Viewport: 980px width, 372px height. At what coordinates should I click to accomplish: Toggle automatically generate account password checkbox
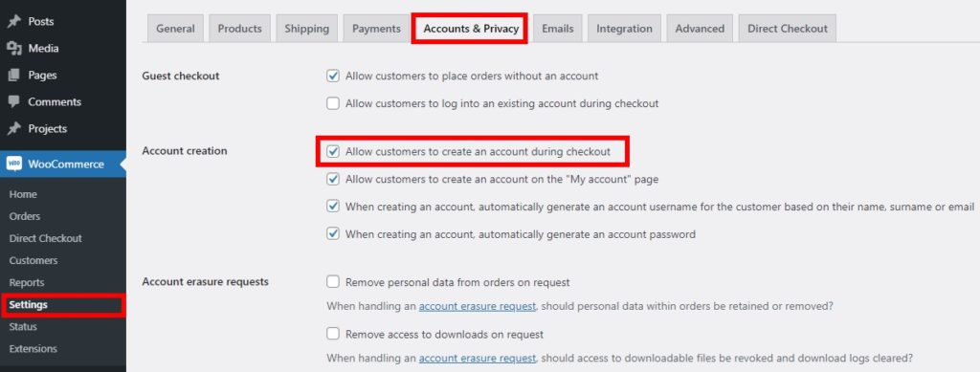point(333,234)
